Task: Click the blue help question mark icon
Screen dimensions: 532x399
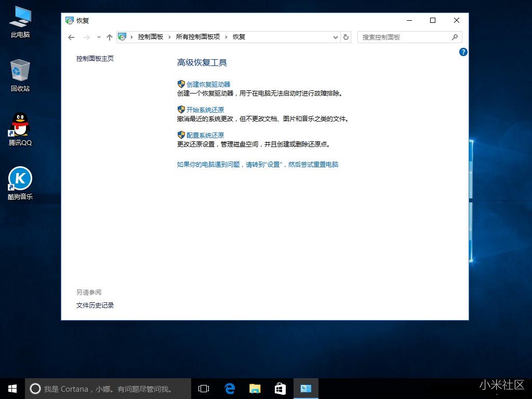Action: pyautogui.click(x=463, y=52)
